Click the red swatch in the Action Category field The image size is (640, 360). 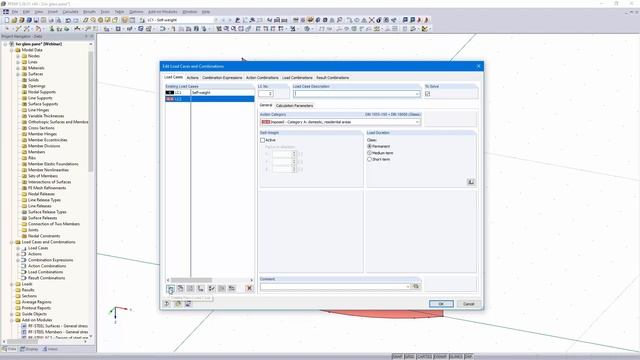266,122
